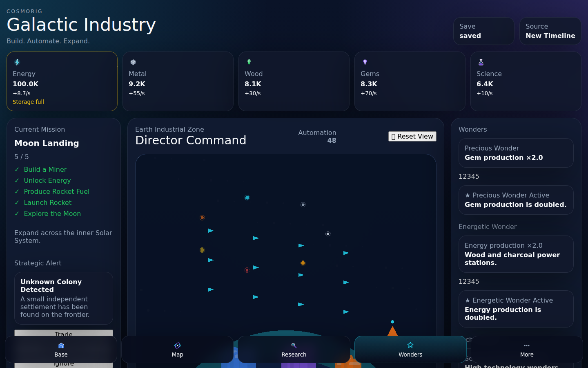Open the Energetic Wonder production card
The image size is (588, 368).
click(516, 254)
